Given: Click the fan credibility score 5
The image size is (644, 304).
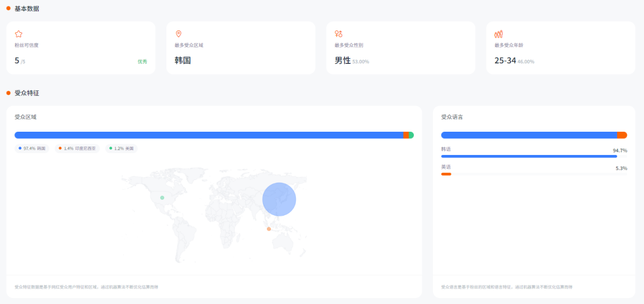Looking at the screenshot, I should [x=17, y=61].
